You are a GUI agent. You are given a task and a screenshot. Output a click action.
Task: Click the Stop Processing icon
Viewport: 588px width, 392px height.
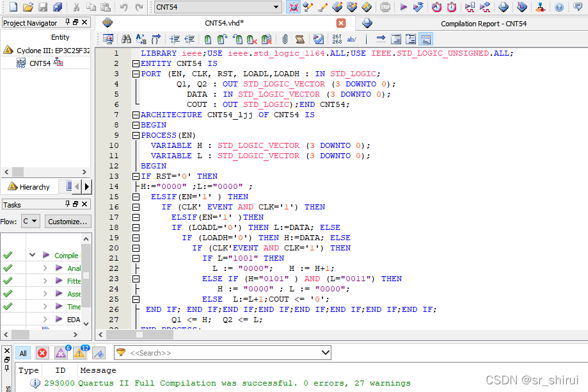coord(385,7)
